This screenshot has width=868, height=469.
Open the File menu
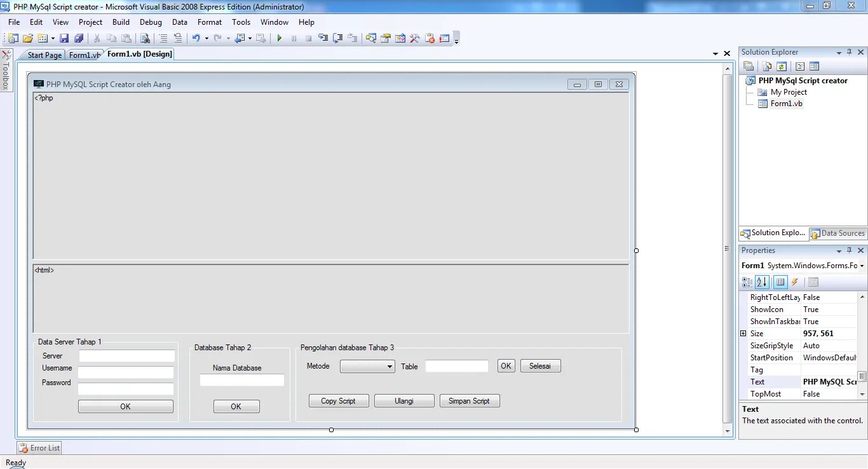tap(14, 22)
